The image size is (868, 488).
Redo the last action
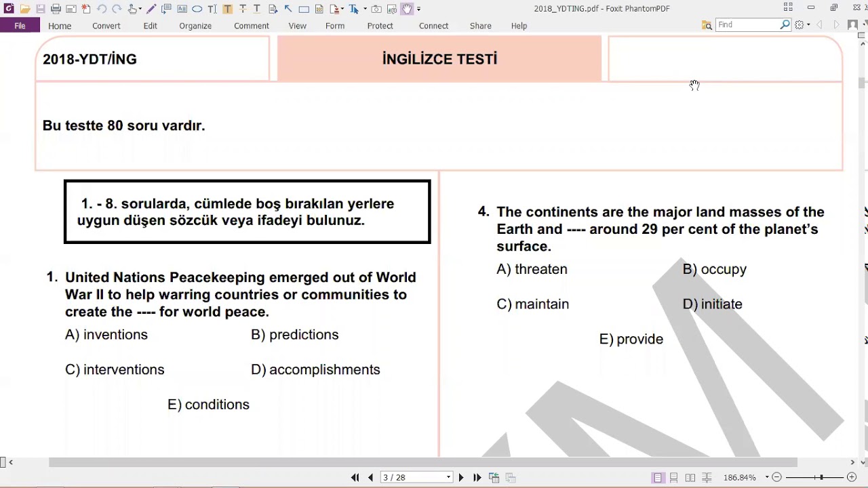117,9
